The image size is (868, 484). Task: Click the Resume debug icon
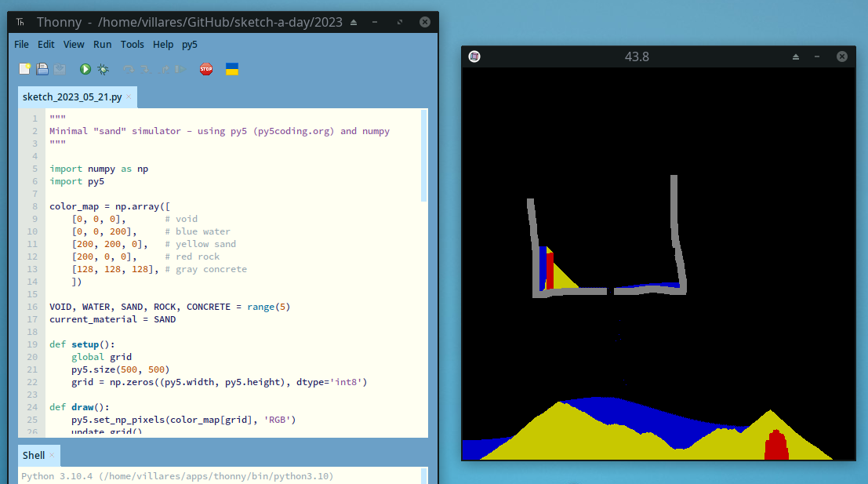tap(180, 69)
